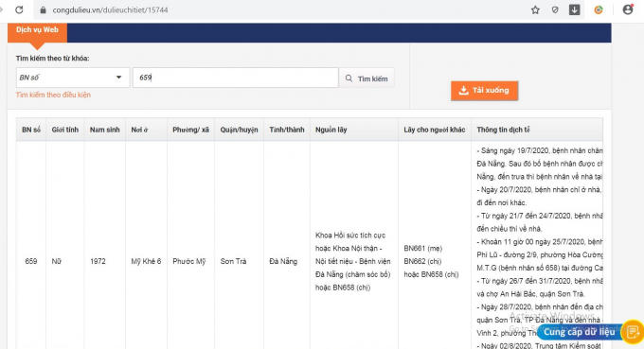Select the birth year cell 1972
This screenshot has height=349, width=644.
pyautogui.click(x=98, y=261)
